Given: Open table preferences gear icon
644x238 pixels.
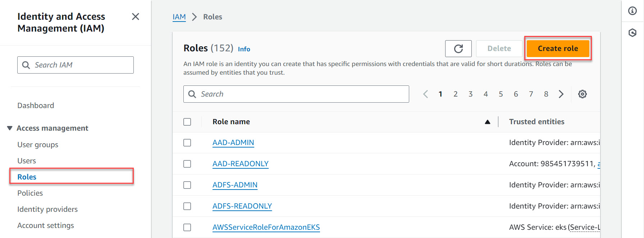Looking at the screenshot, I should [x=582, y=94].
